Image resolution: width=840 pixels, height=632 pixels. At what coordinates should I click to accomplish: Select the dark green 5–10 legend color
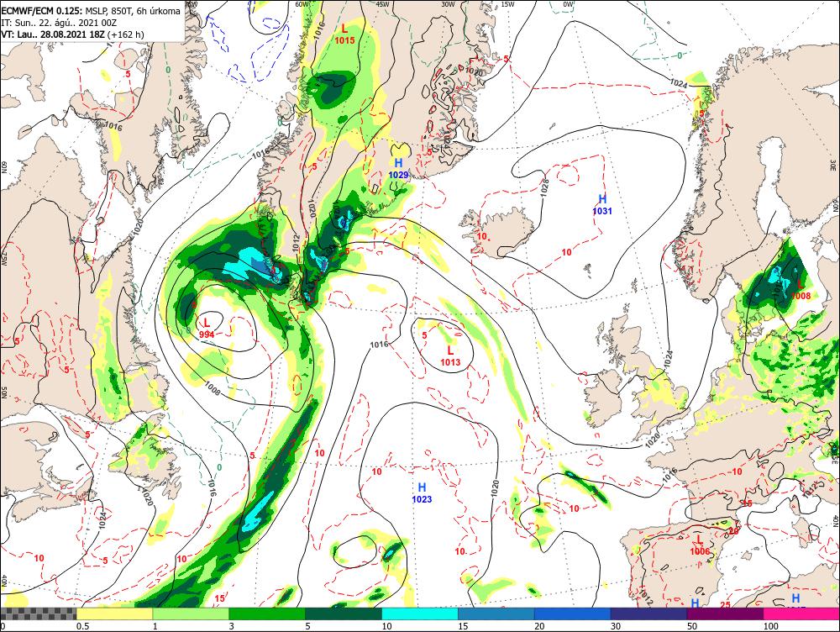tap(344, 614)
